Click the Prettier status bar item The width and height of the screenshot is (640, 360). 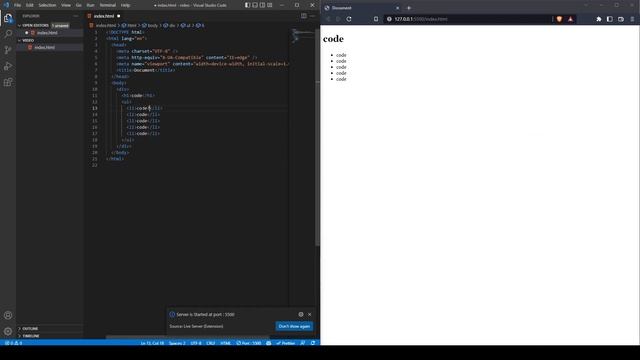point(286,343)
